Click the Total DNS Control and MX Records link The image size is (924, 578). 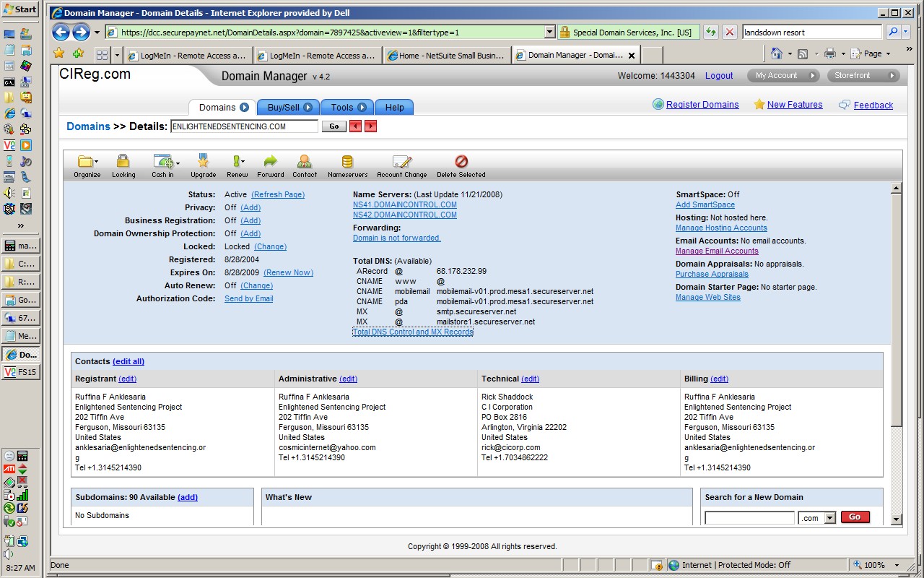coord(413,332)
